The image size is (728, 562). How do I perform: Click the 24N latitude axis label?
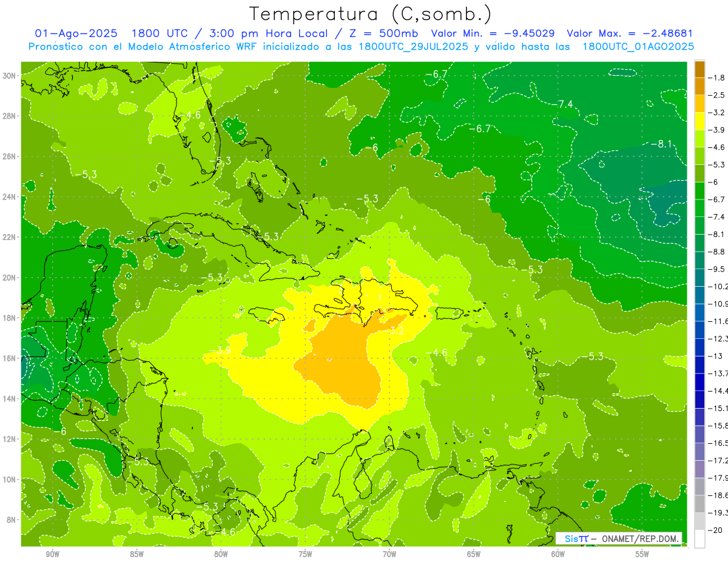coord(10,196)
